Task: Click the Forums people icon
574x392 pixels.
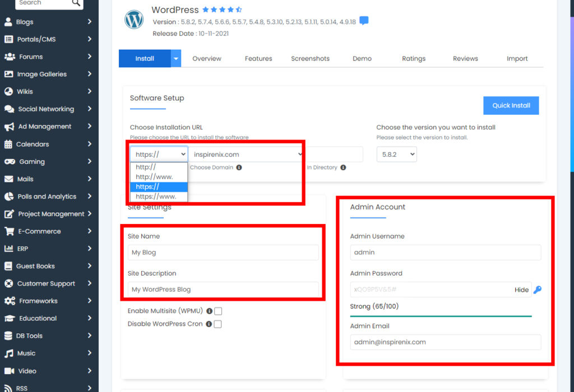Action: click(10, 57)
